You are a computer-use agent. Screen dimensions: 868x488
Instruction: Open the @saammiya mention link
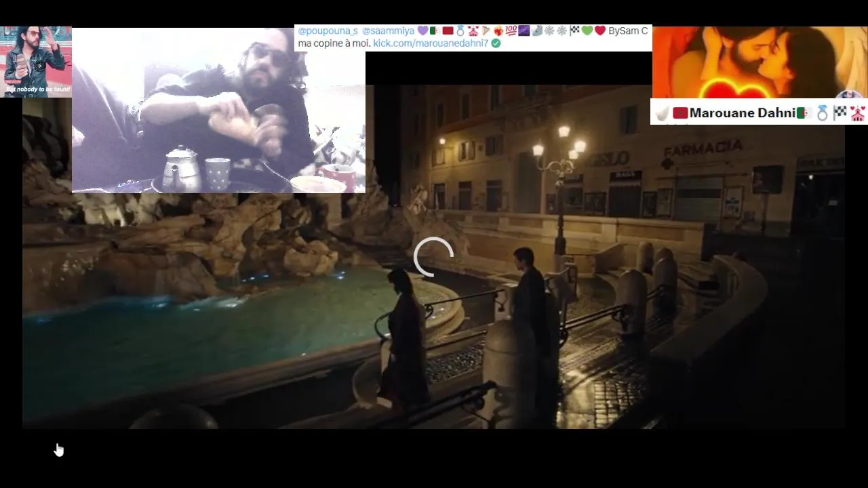(x=388, y=31)
